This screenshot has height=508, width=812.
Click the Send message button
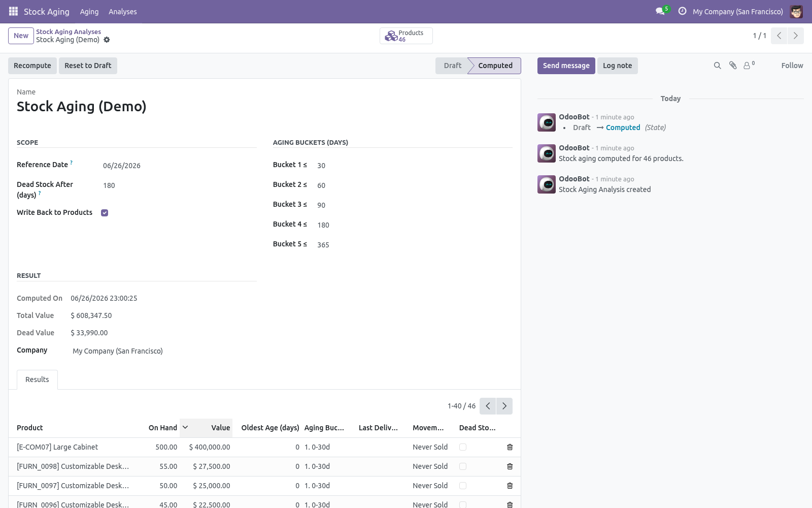click(x=566, y=66)
